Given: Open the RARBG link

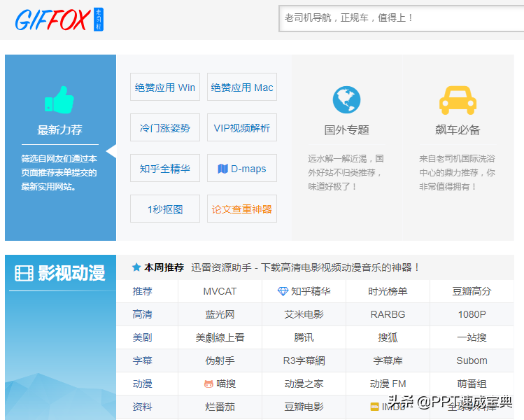Looking at the screenshot, I should point(388,314).
